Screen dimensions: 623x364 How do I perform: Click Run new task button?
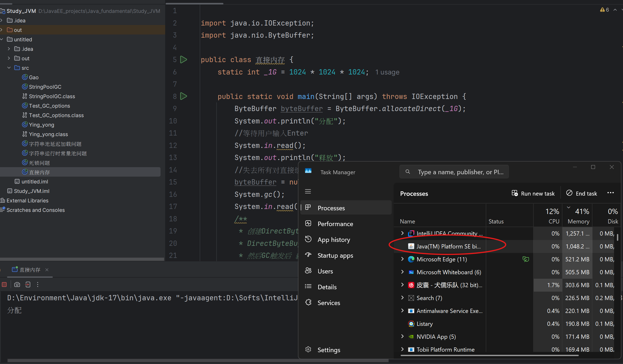tap(533, 193)
